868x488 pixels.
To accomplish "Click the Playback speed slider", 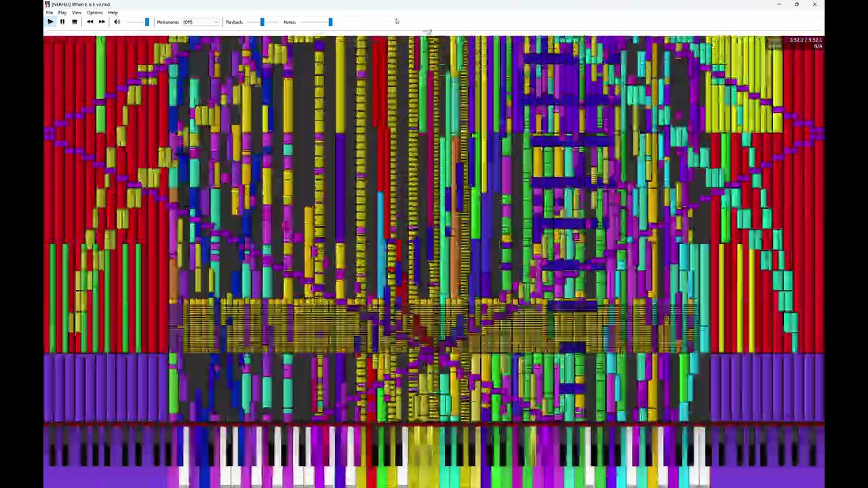I will [261, 22].
